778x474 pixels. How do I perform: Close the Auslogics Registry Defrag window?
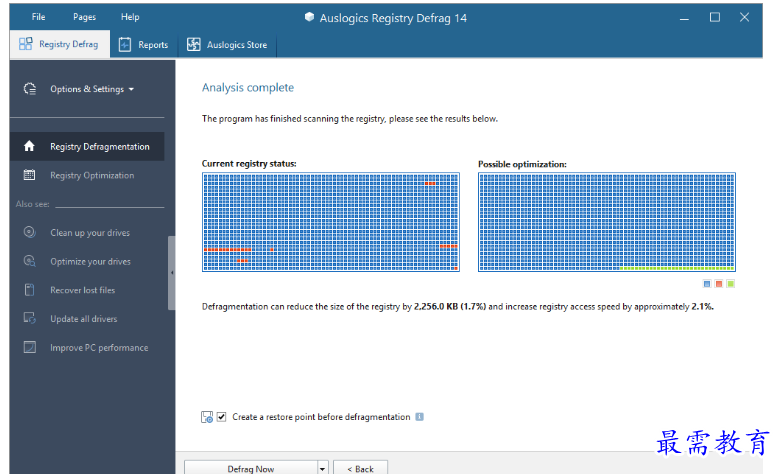(x=744, y=17)
